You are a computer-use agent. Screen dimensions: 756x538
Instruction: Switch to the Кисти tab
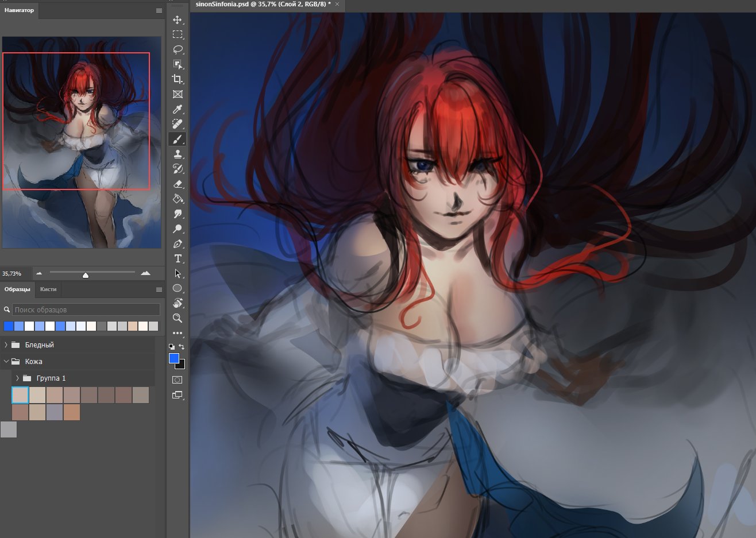(x=48, y=289)
